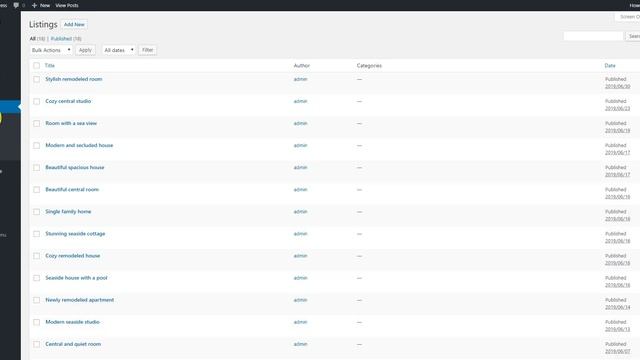Check the Room with a sea view checkbox
This screenshot has width=640, height=360.
(x=37, y=123)
